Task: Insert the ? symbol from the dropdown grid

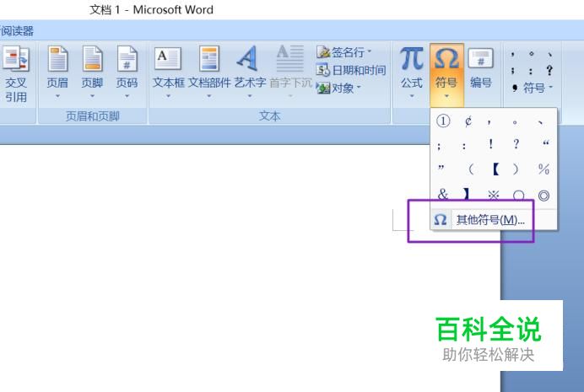Action: click(x=516, y=144)
